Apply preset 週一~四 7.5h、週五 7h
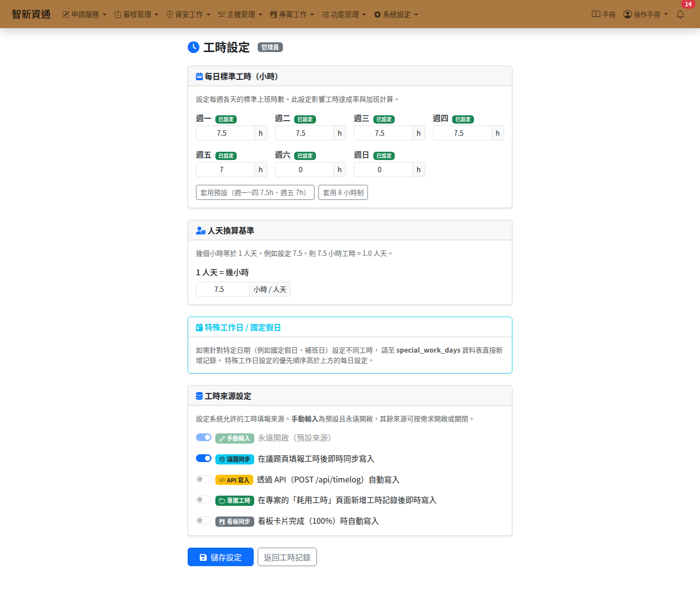The width and height of the screenshot is (700, 607). (255, 193)
